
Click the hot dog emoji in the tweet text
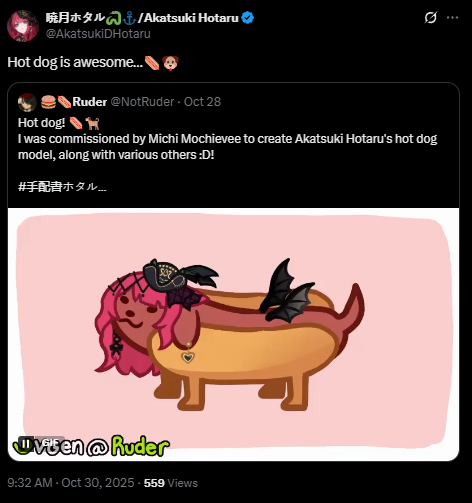(152, 63)
